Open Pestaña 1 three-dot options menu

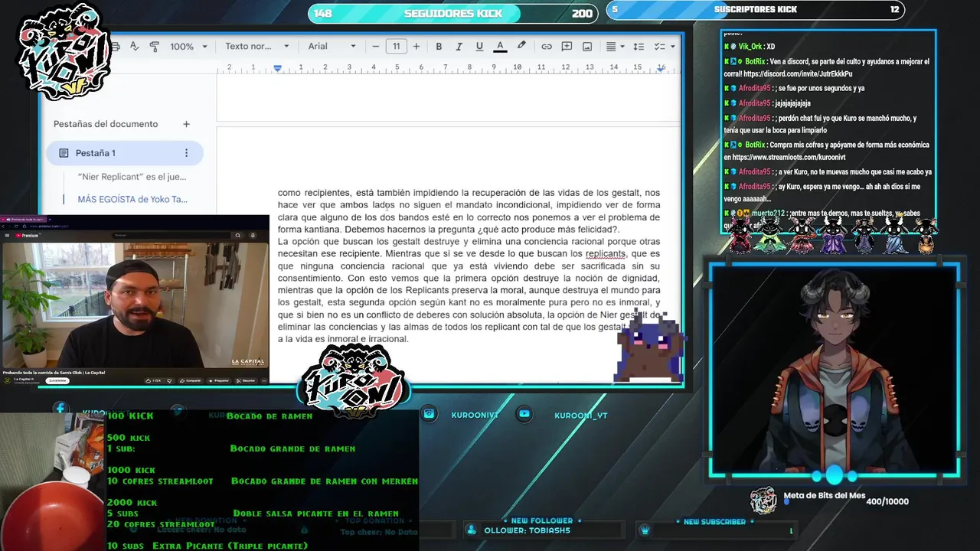click(186, 153)
